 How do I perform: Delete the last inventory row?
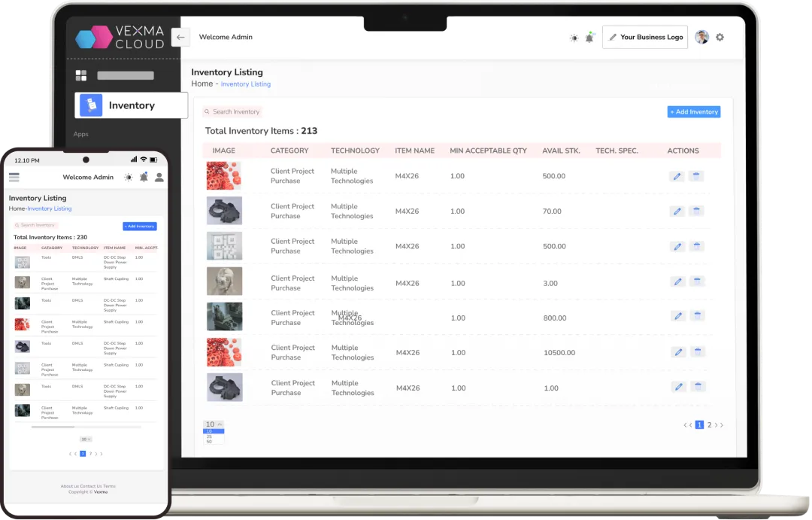(698, 386)
